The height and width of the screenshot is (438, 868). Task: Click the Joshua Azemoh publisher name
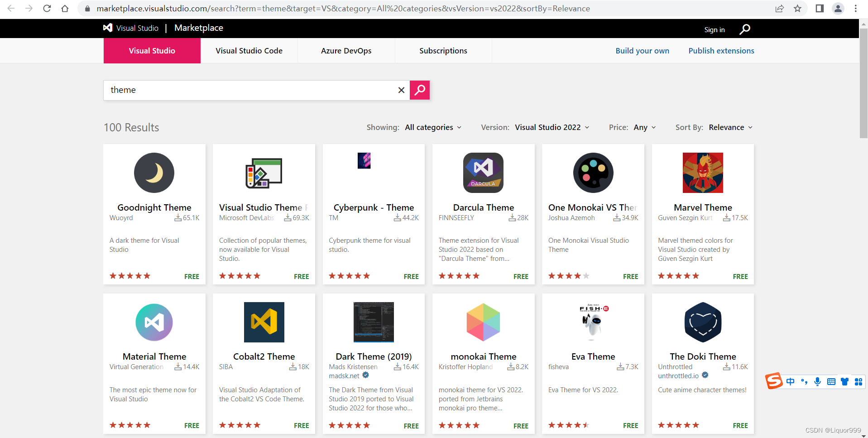[x=571, y=218]
